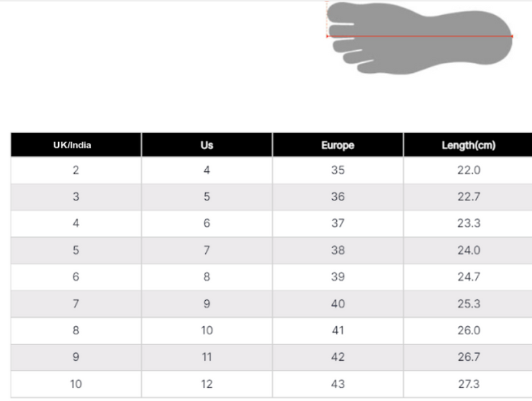This screenshot has height=401, width=532.
Task: Select the 26.0 length value
Action: 469,331
